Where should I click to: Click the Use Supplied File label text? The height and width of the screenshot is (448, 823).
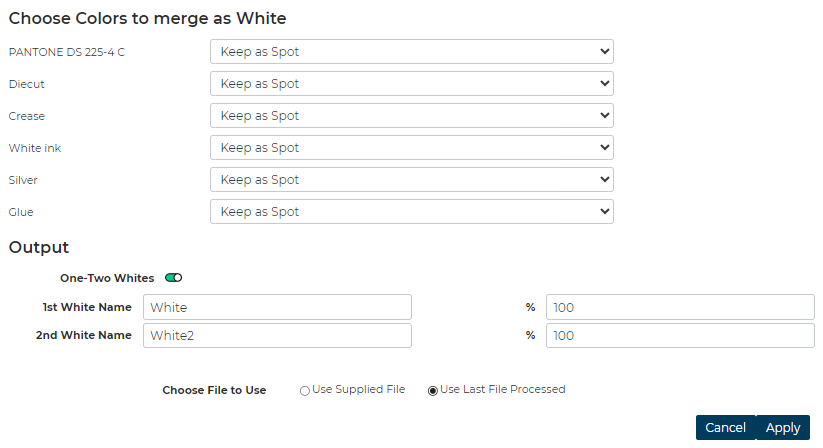[358, 390]
